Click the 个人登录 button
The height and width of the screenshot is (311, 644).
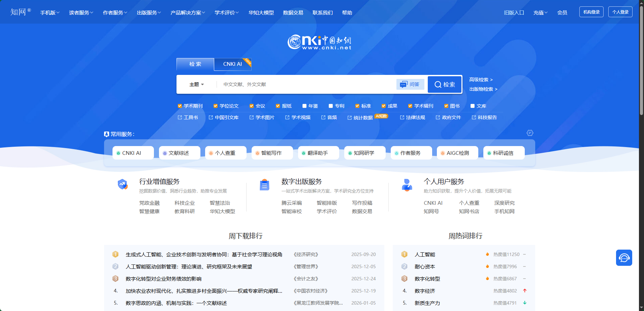pyautogui.click(x=620, y=12)
